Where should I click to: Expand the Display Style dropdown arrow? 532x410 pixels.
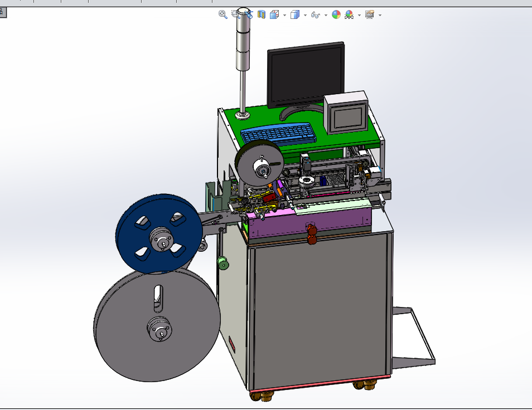(306, 15)
